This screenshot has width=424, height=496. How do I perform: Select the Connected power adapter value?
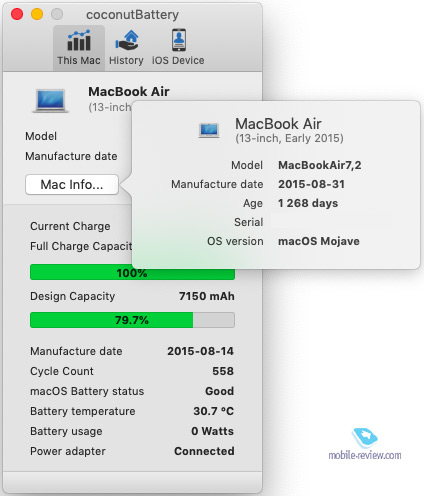(204, 451)
